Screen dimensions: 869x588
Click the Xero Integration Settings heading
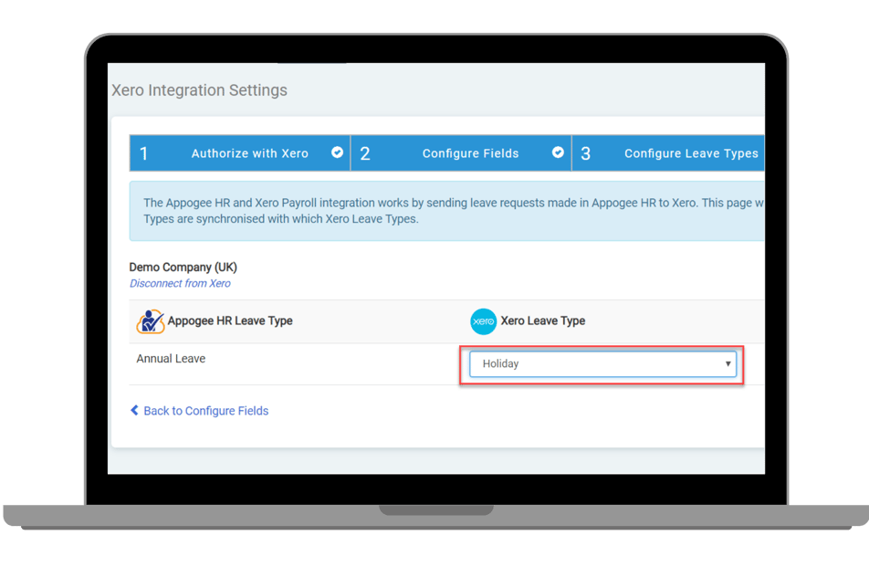(200, 90)
